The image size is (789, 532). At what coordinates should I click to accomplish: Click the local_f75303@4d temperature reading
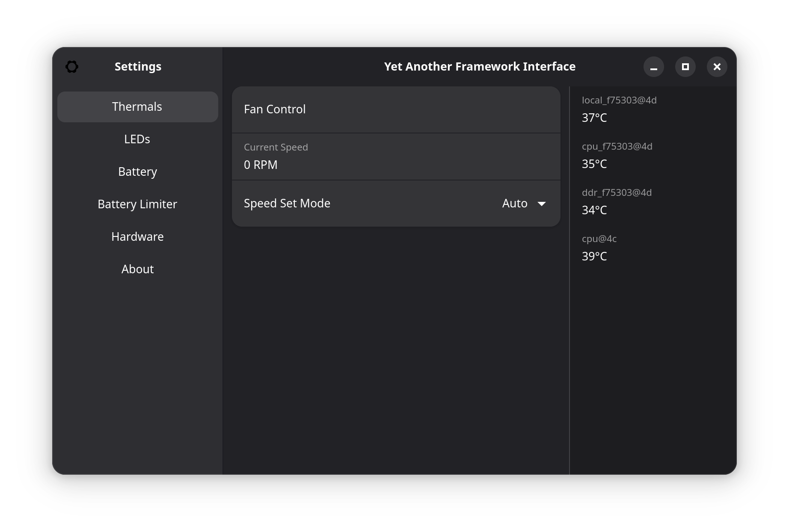click(x=594, y=118)
